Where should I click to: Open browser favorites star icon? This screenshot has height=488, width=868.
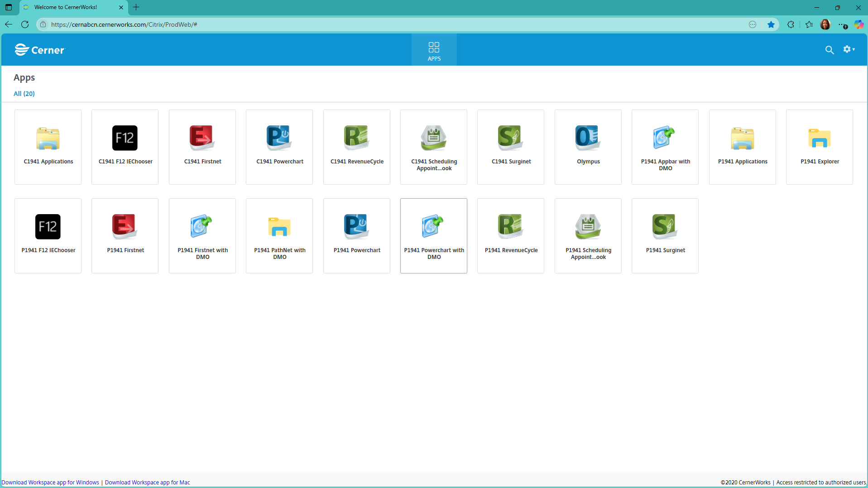pos(809,24)
